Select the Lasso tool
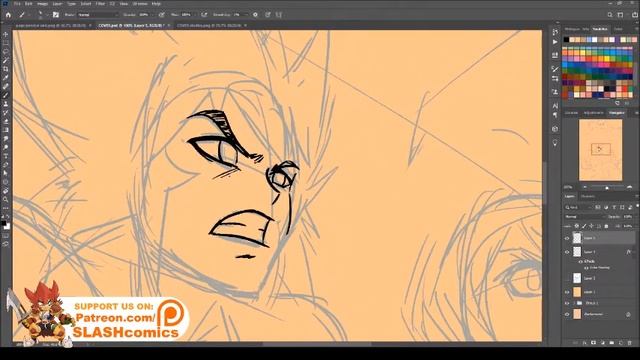Viewport: 640px width, 360px height. 5,51
